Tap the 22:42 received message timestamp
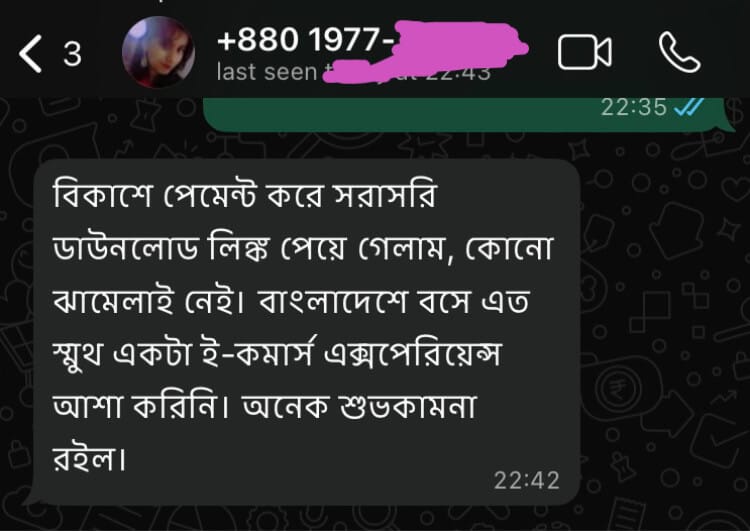This screenshot has height=531, width=750. pos(527,480)
